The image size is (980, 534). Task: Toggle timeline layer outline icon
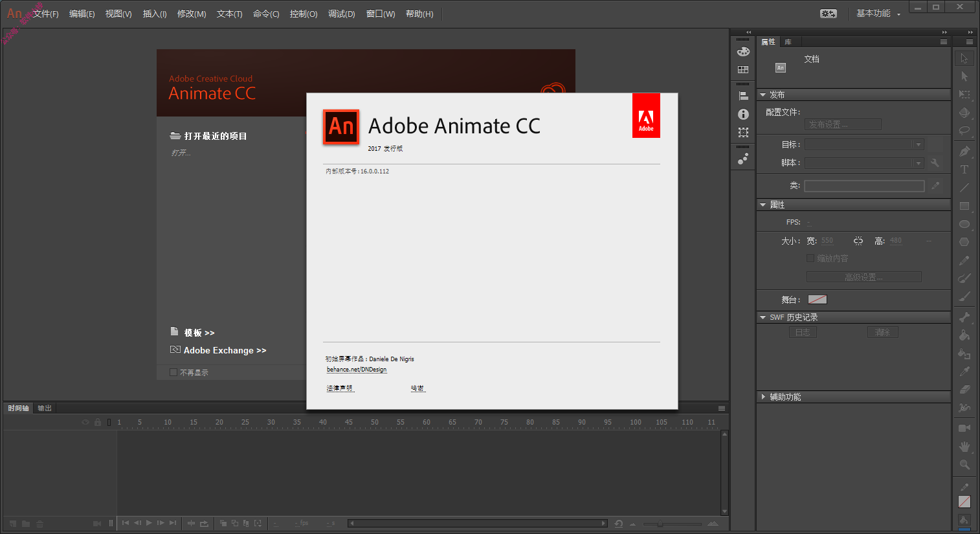point(109,422)
